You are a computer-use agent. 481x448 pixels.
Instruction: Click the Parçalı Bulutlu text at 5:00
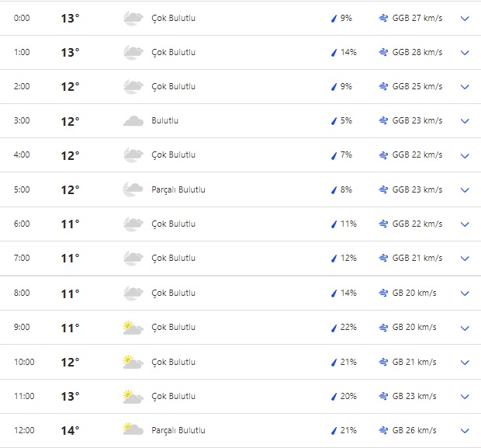click(178, 189)
